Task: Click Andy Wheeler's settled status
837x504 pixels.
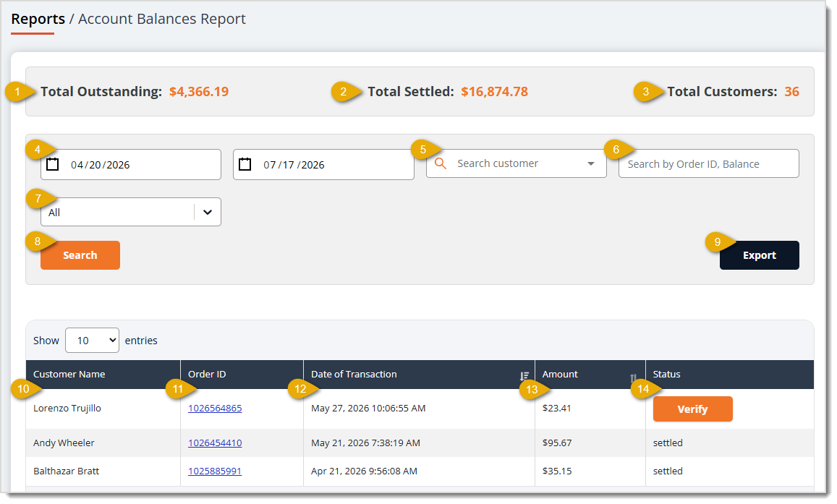Action: [x=668, y=443]
